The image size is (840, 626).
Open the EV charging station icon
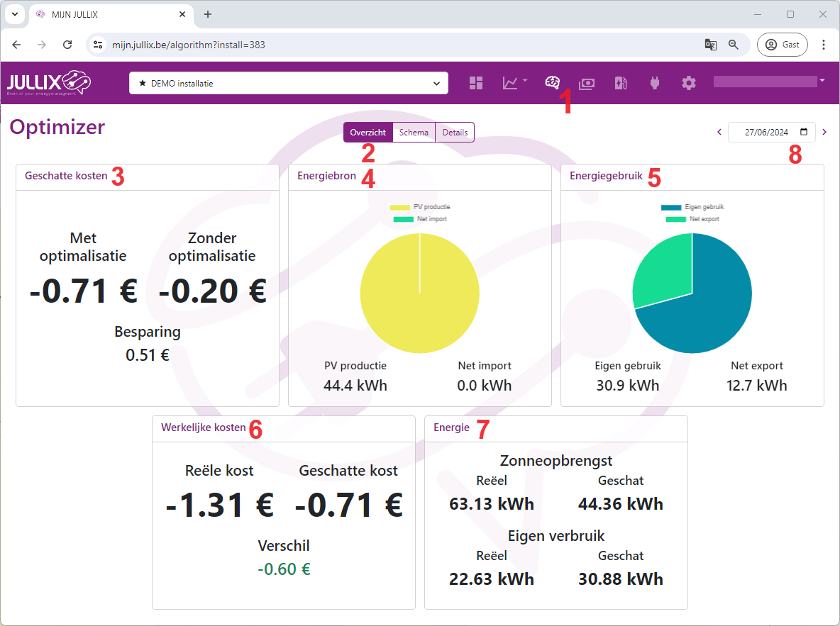(621, 83)
